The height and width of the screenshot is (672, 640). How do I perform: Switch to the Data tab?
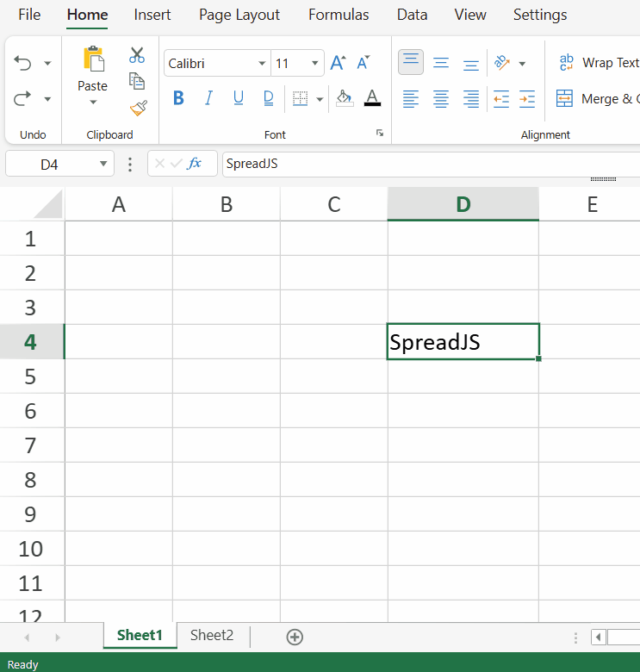point(412,15)
